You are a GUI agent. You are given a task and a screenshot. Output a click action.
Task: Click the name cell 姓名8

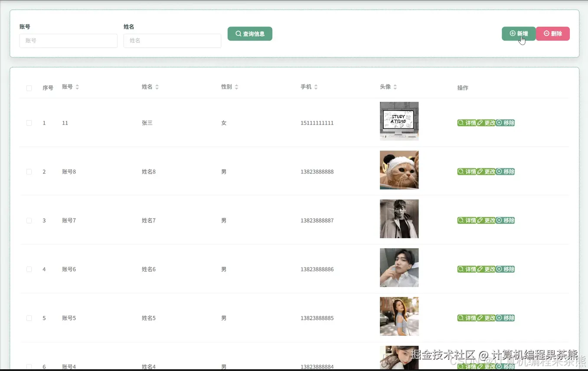[x=149, y=172]
